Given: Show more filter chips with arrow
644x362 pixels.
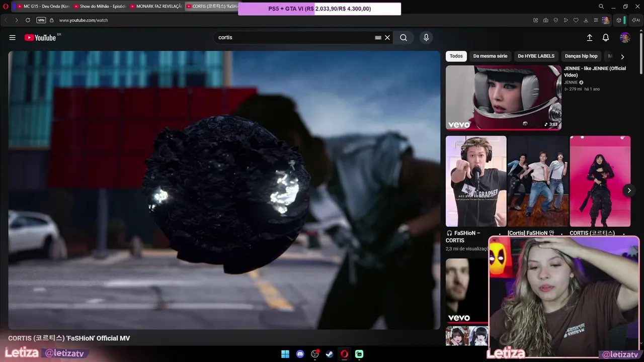Looking at the screenshot, I should point(622,57).
